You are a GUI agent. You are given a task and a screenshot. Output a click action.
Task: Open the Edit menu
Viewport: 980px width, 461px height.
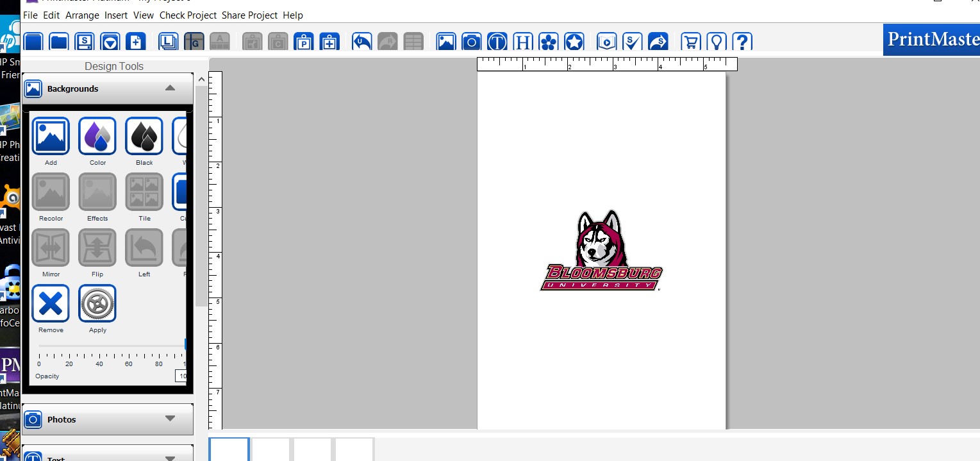[51, 15]
